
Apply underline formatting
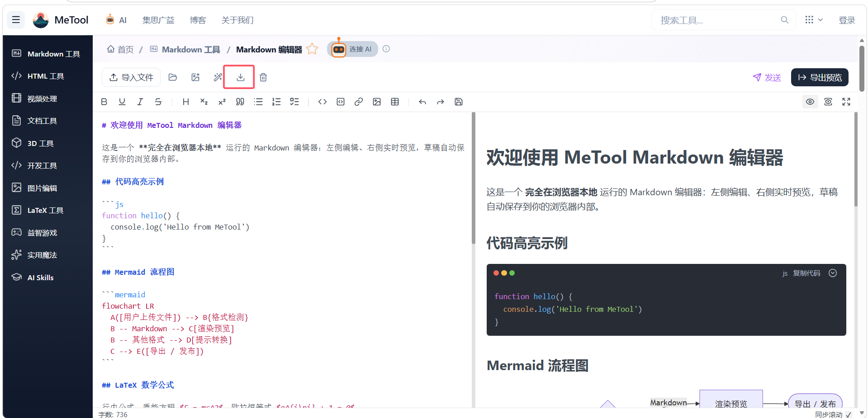[122, 102]
